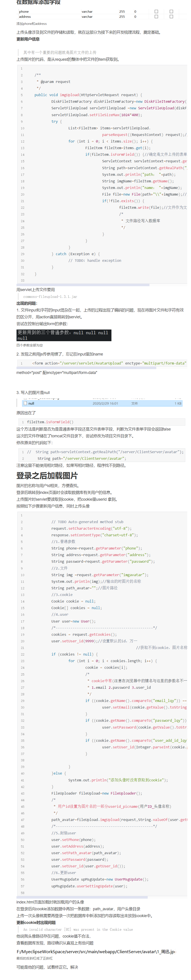Click the 'User user=new User();' code line
Image resolution: width=191 pixels, height=980 pixels.
click(x=73, y=621)
